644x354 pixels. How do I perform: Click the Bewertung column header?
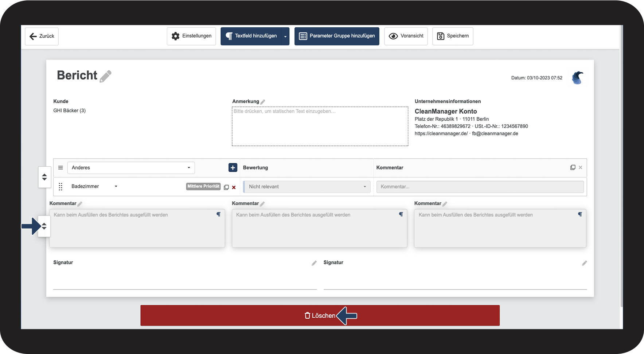pos(255,168)
